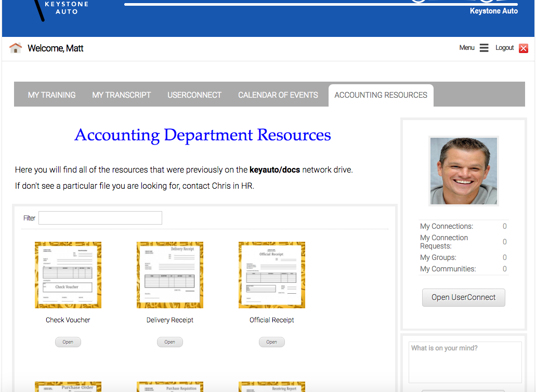Click the Check Voucher thumbnail

(x=68, y=275)
